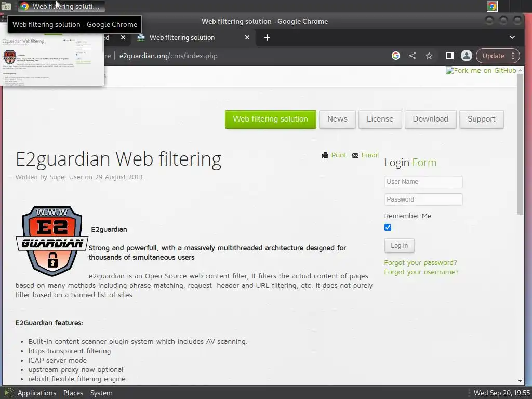Screen dimensions: 532x399
Task: Click the Chrome taskbar entry in the top panel
Action: (x=61, y=6)
